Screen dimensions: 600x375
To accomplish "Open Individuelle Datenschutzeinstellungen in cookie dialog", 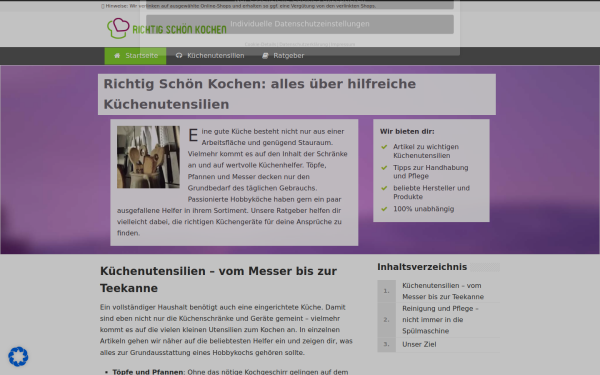I will coord(300,24).
